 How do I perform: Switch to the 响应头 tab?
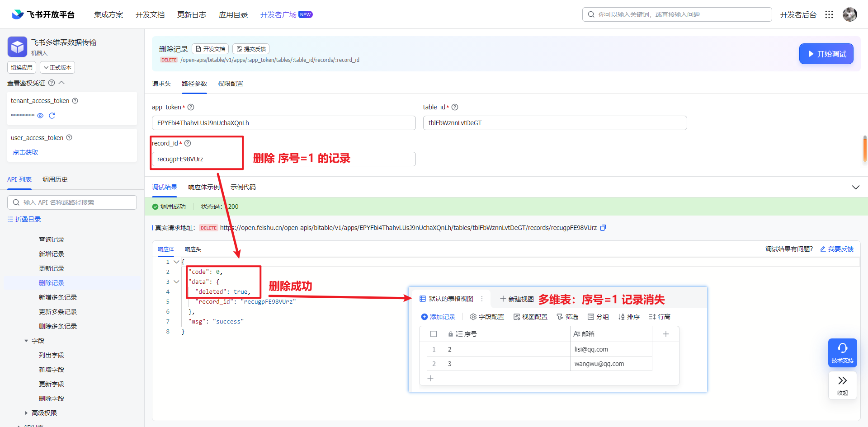pos(193,249)
